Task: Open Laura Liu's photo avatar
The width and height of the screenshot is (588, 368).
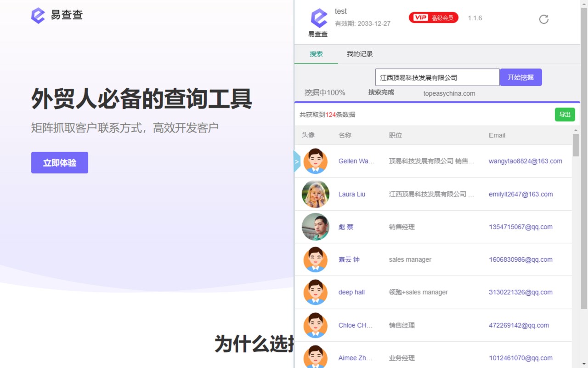Action: [316, 194]
